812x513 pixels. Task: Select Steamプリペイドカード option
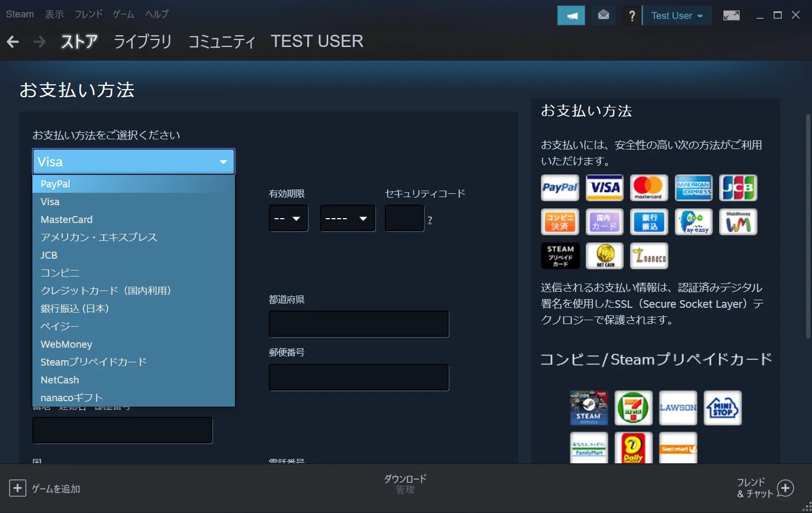pos(133,362)
